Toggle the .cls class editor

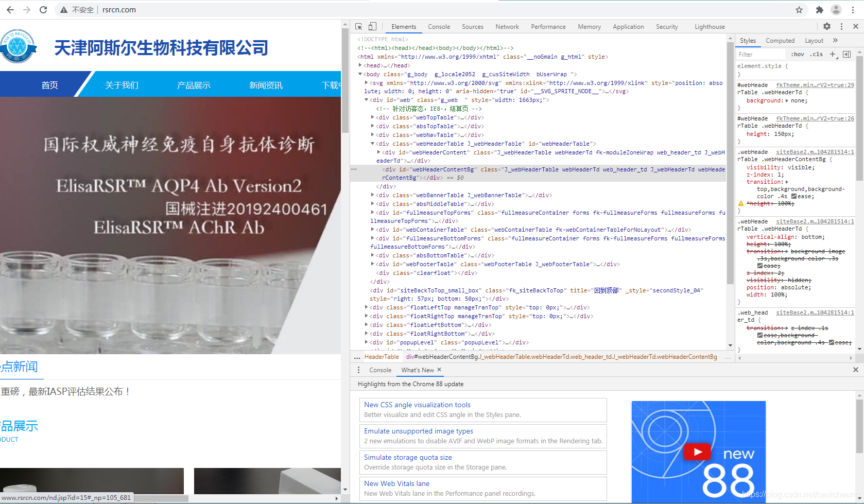click(816, 54)
